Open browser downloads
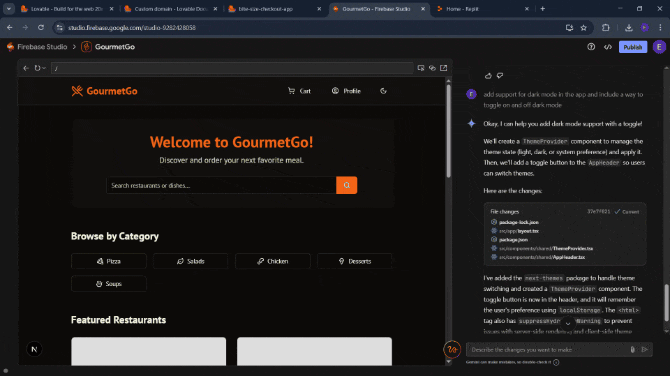 629,27
